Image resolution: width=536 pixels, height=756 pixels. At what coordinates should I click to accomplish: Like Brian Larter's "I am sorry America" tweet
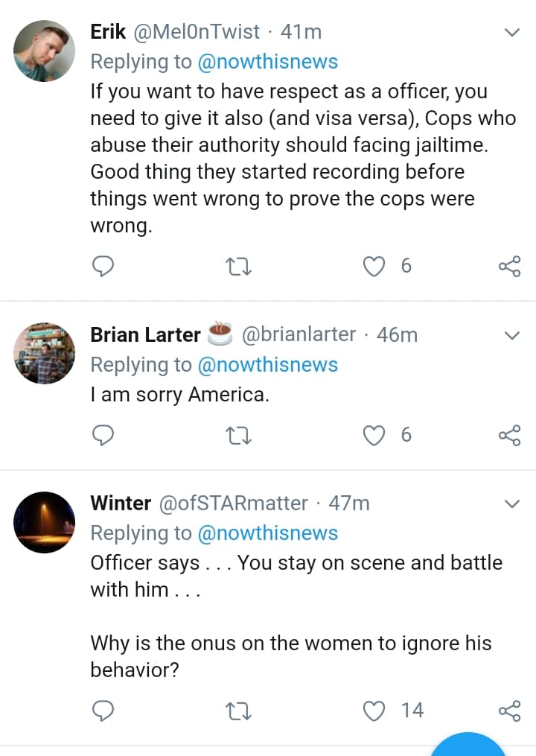[374, 434]
